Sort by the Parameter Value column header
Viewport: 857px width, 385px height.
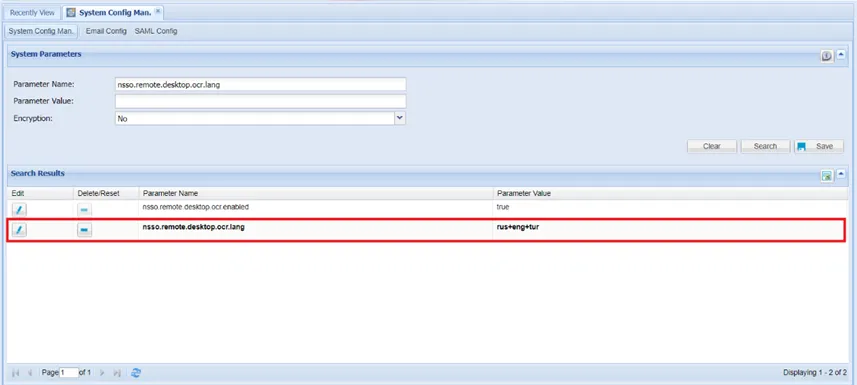point(671,194)
